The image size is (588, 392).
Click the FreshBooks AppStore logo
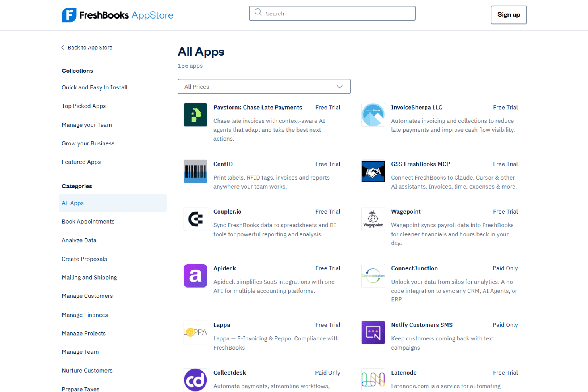point(117,15)
